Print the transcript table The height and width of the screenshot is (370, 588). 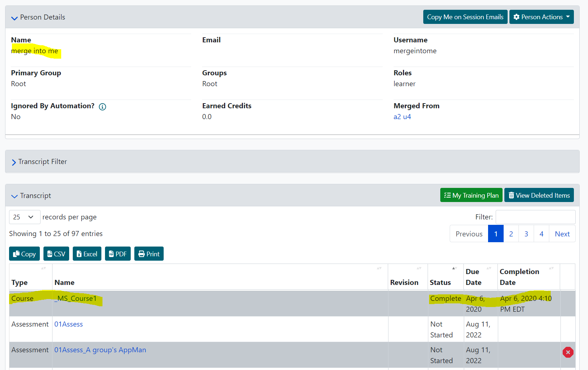click(x=149, y=254)
